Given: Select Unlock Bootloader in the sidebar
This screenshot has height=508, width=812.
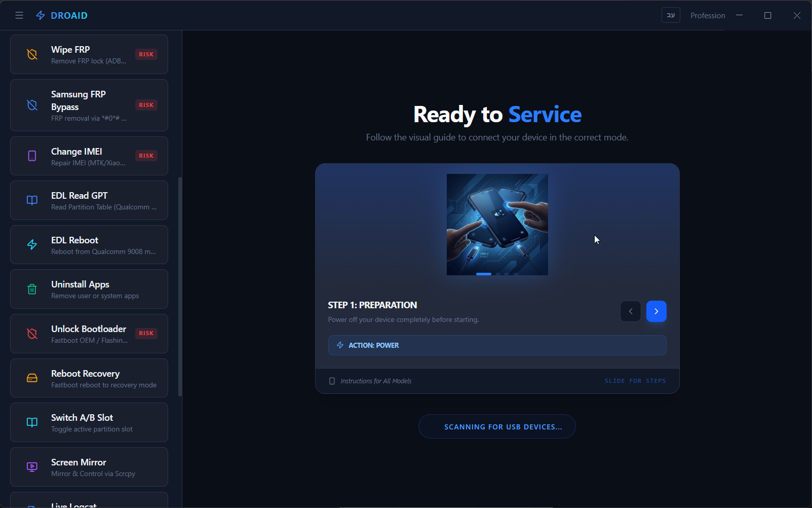Looking at the screenshot, I should 89,334.
